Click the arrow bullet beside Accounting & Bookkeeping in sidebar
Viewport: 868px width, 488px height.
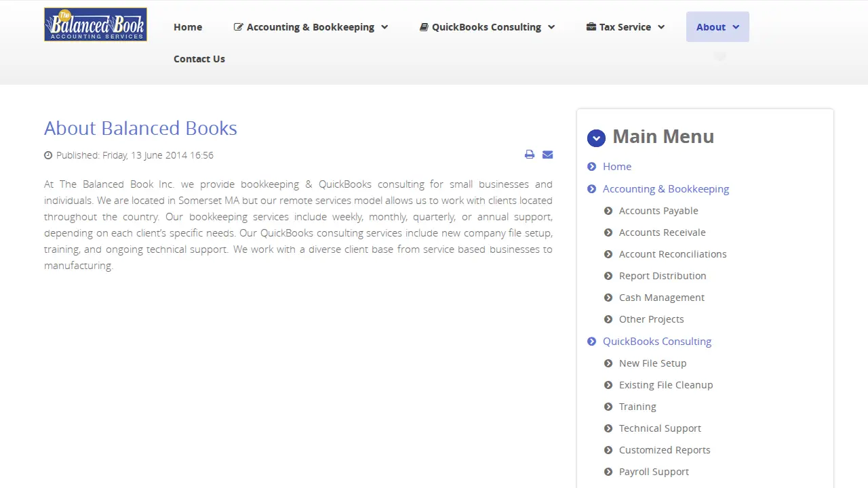click(x=592, y=189)
